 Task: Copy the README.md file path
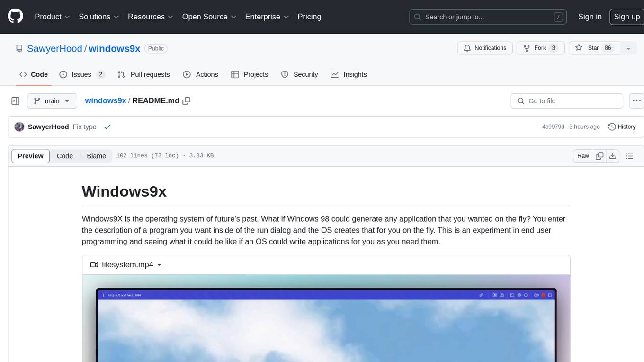coord(187,101)
